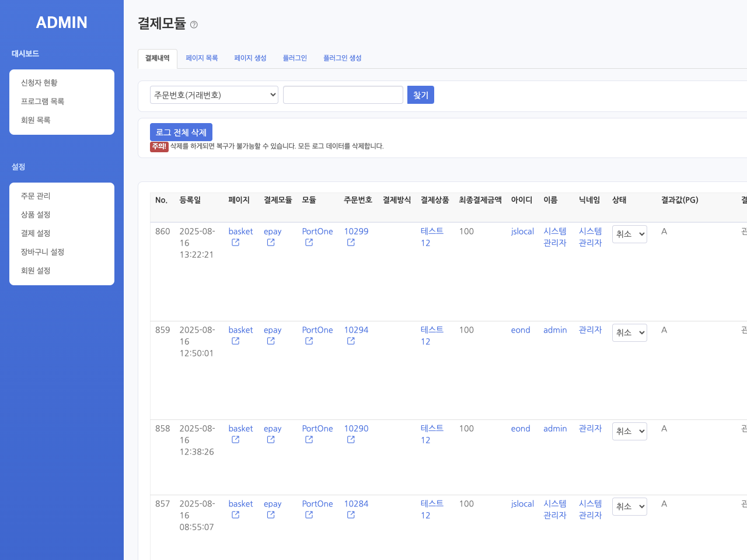747x560 pixels.
Task: Open status dropdown for row 859
Action: [x=629, y=332]
